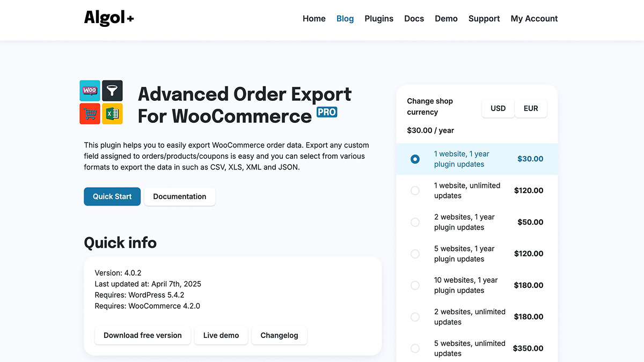This screenshot has width=644, height=362.
Task: Open the Live demo
Action: tap(221, 335)
